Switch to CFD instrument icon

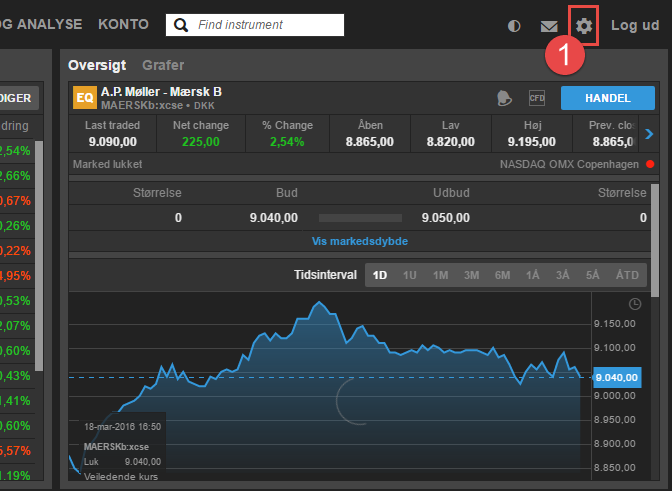point(537,98)
